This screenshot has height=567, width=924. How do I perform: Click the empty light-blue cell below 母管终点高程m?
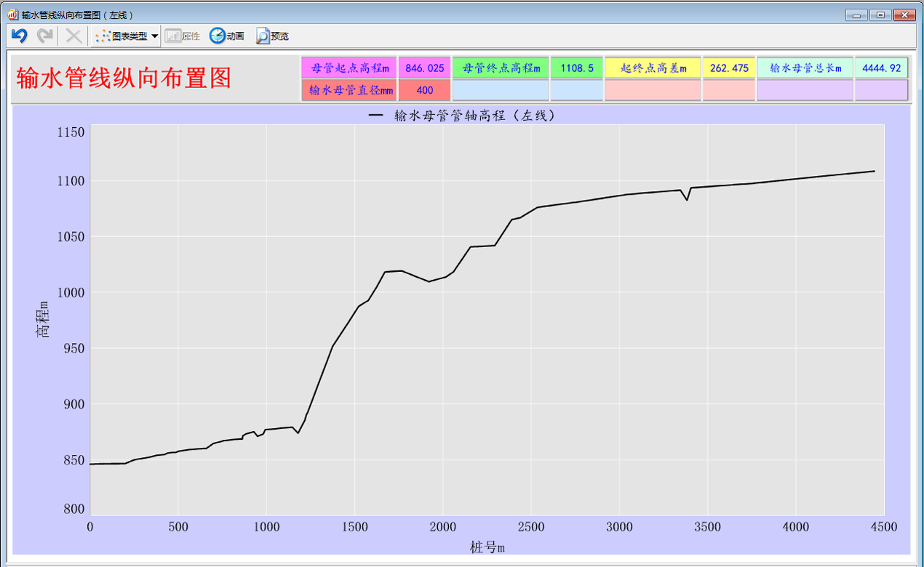point(501,90)
